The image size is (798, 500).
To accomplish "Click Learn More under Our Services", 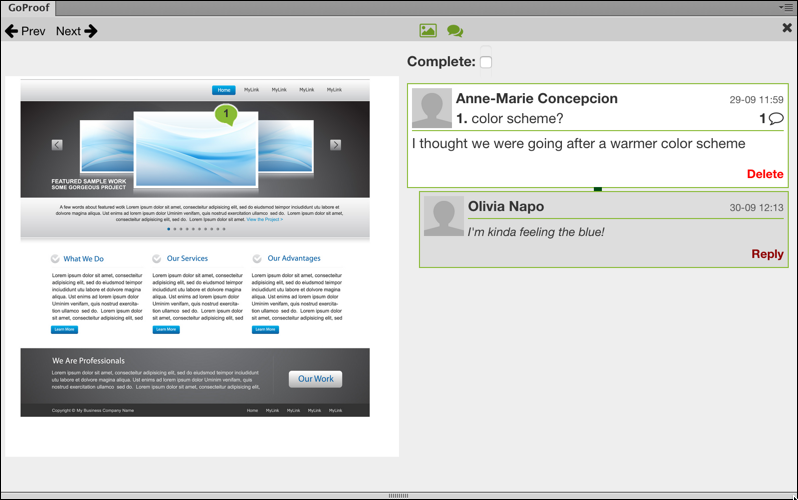I will click(166, 329).
